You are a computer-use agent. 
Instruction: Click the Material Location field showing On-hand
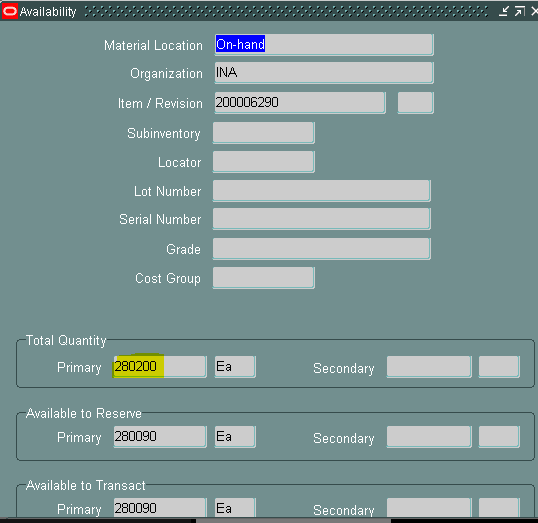tap(324, 45)
